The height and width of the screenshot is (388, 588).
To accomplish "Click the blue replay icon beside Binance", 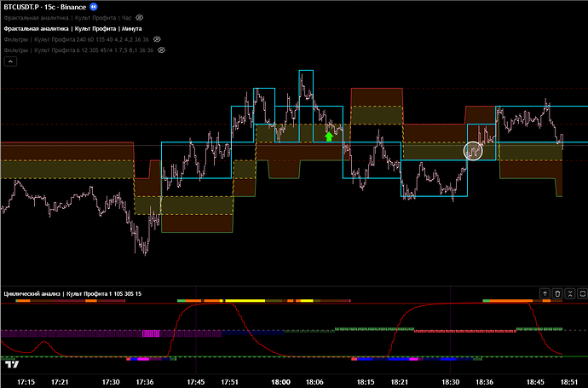I will click(94, 6).
